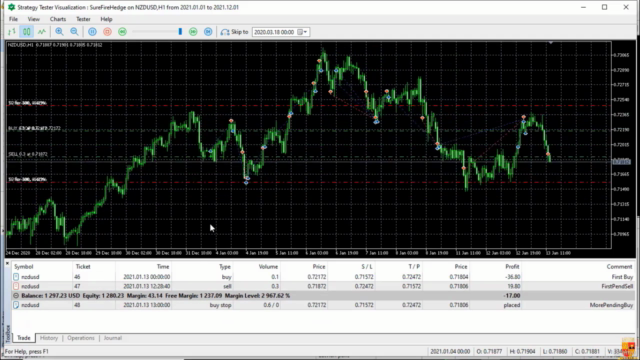Stop the strategy tester run
This screenshot has width=640, height=360.
(x=107, y=32)
